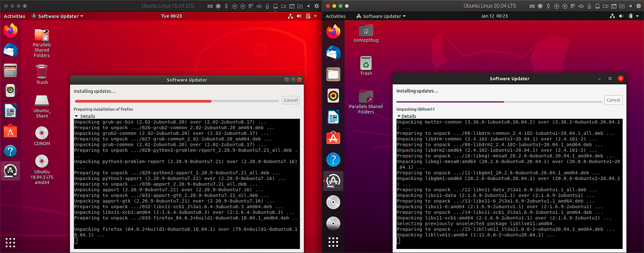Screen dimensions: 644x253
Task: Open the Tue 00:23 clock menu in 18.04
Action: coord(172,16)
